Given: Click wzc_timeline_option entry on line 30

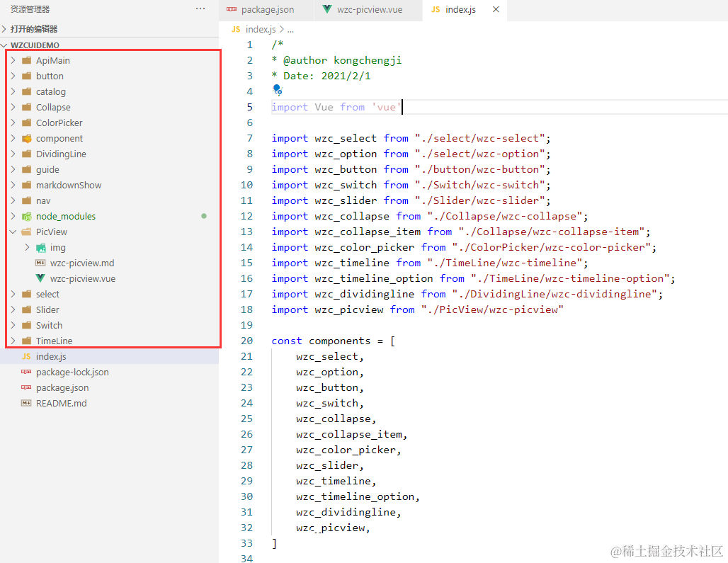Looking at the screenshot, I should tap(356, 496).
